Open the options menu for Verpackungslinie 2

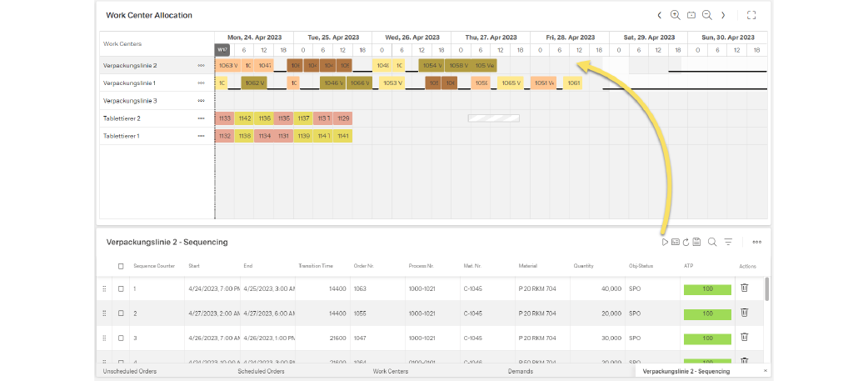(x=201, y=65)
